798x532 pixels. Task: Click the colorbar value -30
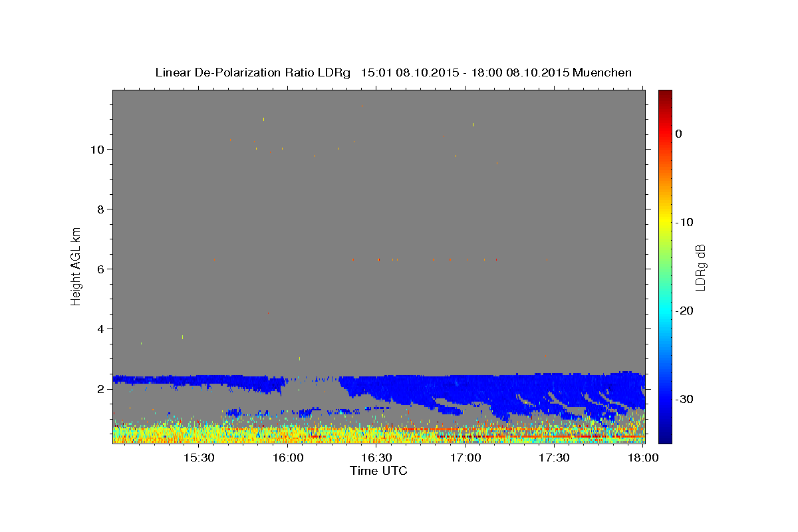tap(684, 399)
